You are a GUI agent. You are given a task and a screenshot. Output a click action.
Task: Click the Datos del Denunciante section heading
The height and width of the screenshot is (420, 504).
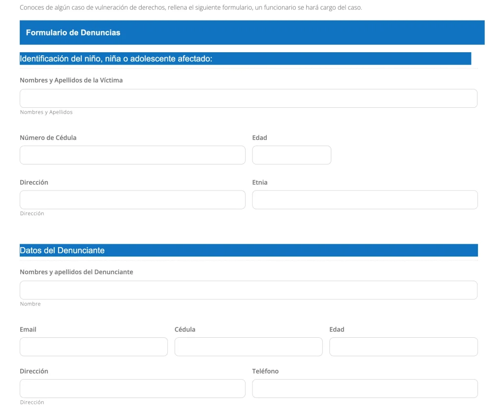point(62,251)
